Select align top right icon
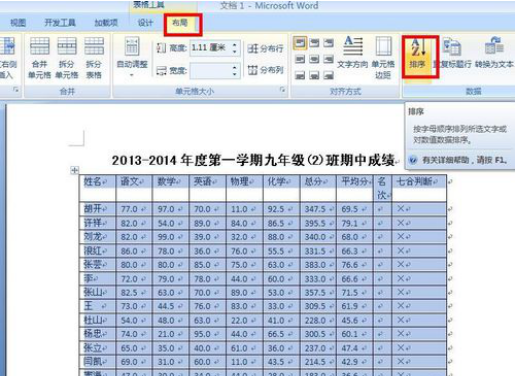This screenshot has height=376, width=518. point(328,43)
